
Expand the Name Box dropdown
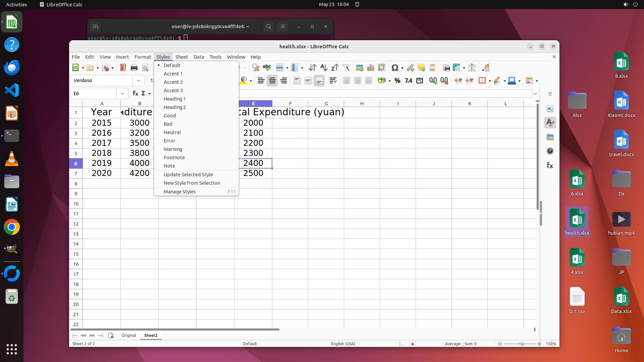[x=122, y=94]
